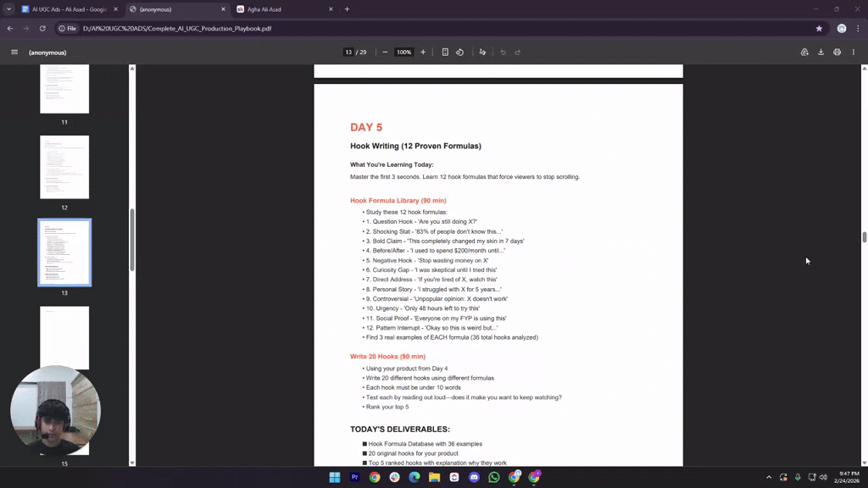
Task: Open page 12 thumbnail
Action: pos(64,167)
